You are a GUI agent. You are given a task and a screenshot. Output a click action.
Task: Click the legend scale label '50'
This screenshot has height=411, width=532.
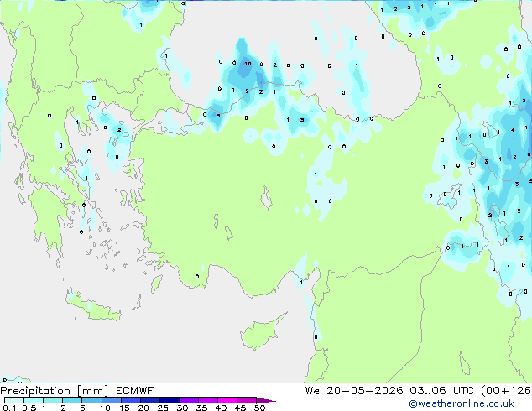pyautogui.click(x=259, y=408)
